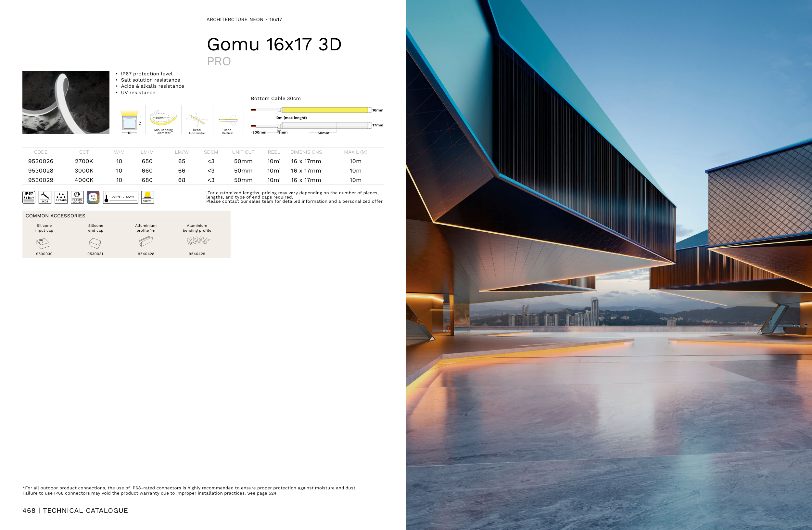Click product code 9530029 in table
The image size is (812, 530).
coord(41,180)
